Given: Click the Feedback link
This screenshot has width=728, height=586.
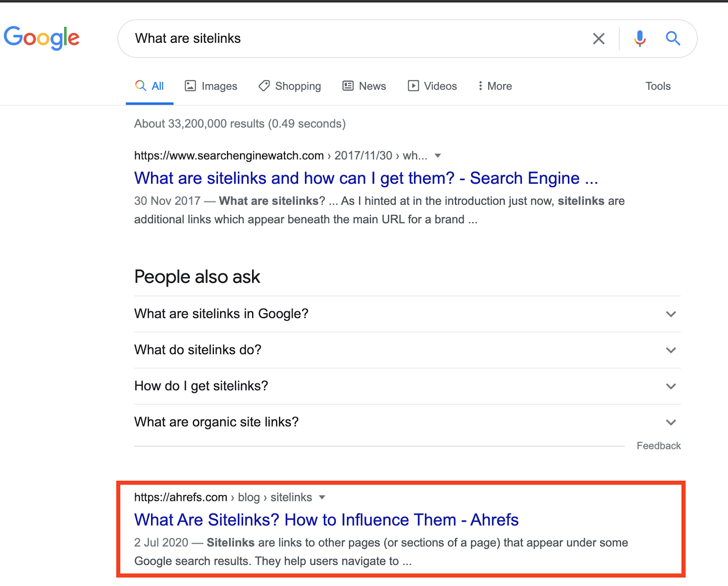Looking at the screenshot, I should pos(658,446).
